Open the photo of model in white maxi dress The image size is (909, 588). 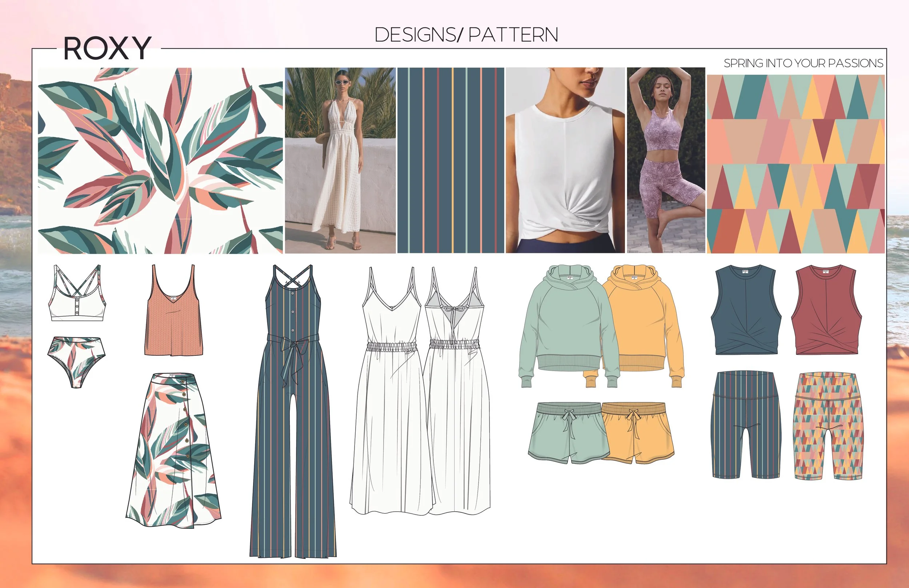[340, 160]
